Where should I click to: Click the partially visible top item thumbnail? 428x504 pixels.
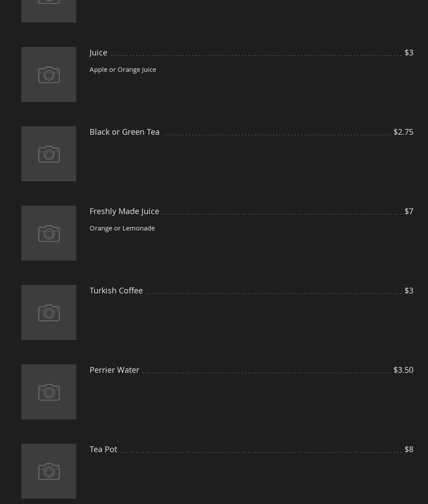point(49,11)
